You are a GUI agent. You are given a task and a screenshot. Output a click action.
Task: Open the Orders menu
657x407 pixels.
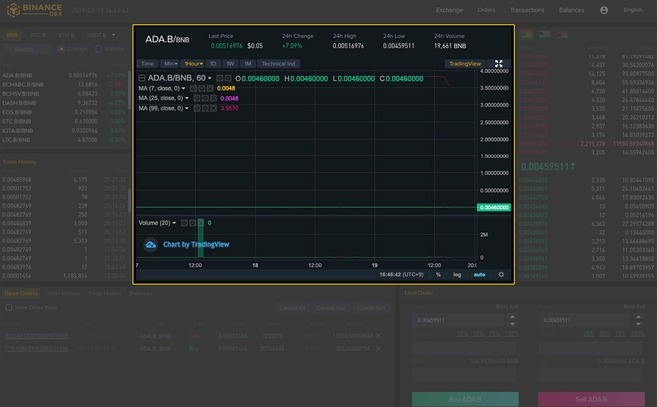tap(486, 10)
